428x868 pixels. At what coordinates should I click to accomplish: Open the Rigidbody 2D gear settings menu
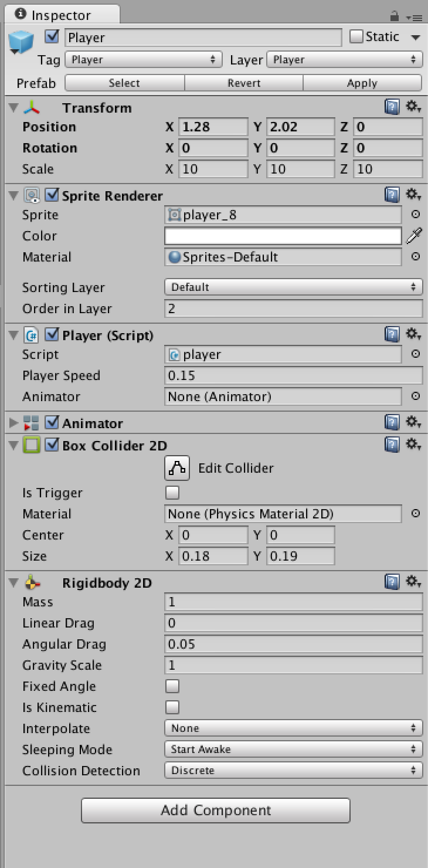click(x=414, y=582)
